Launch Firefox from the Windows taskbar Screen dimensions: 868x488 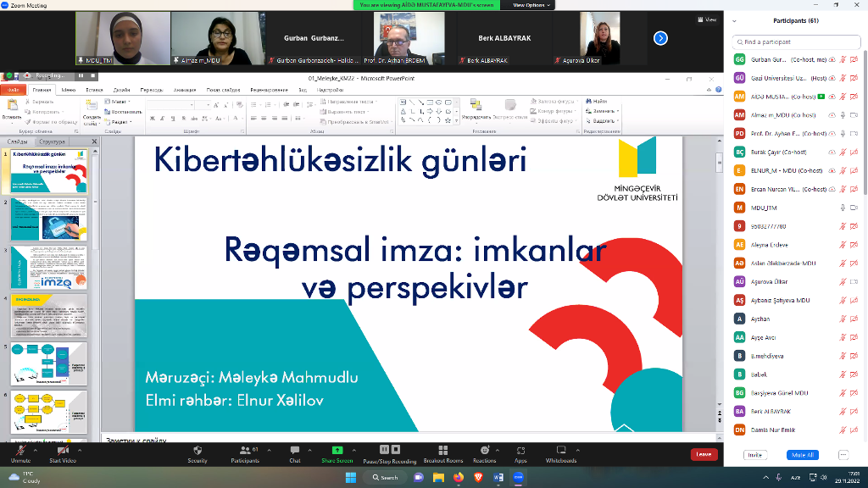(459, 478)
